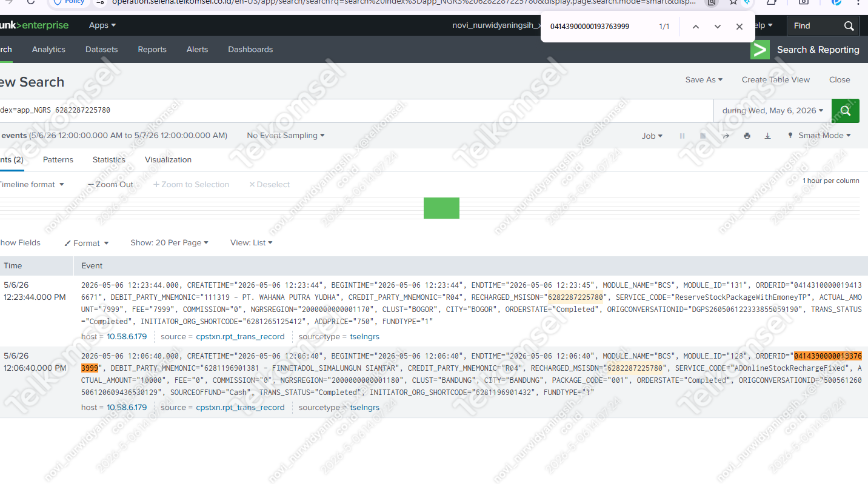This screenshot has width=868, height=484.
Task: Export results with the download icon
Action: [767, 136]
